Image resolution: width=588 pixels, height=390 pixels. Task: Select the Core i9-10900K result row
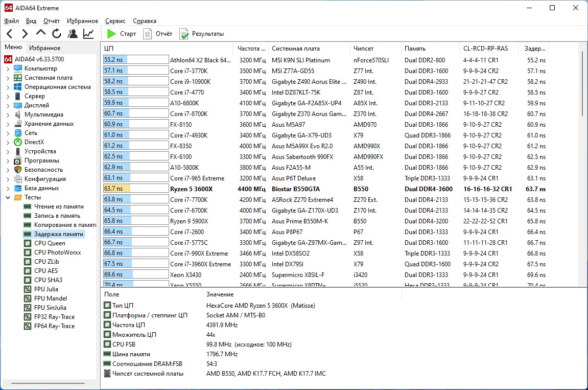(325, 81)
